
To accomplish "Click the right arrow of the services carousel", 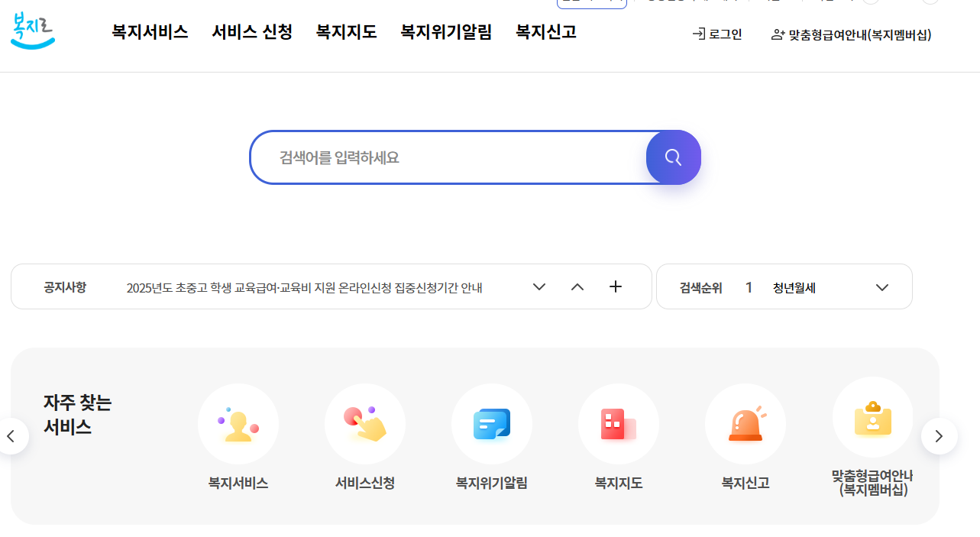I will tap(940, 435).
